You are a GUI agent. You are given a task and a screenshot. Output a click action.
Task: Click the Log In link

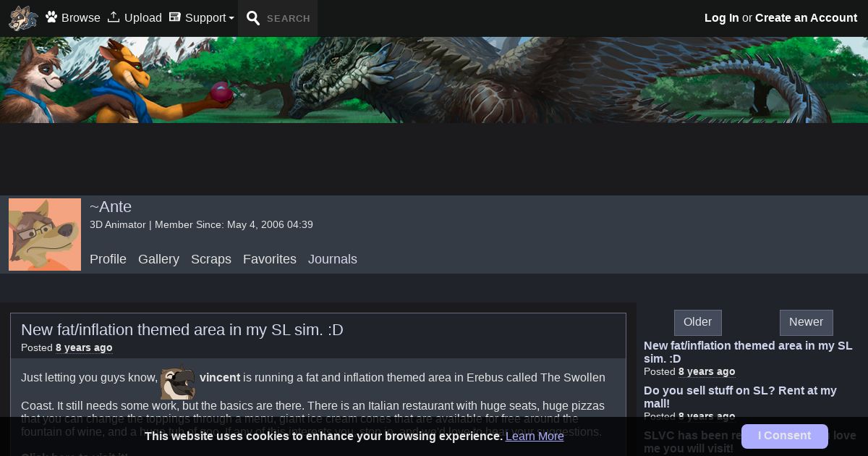(722, 18)
